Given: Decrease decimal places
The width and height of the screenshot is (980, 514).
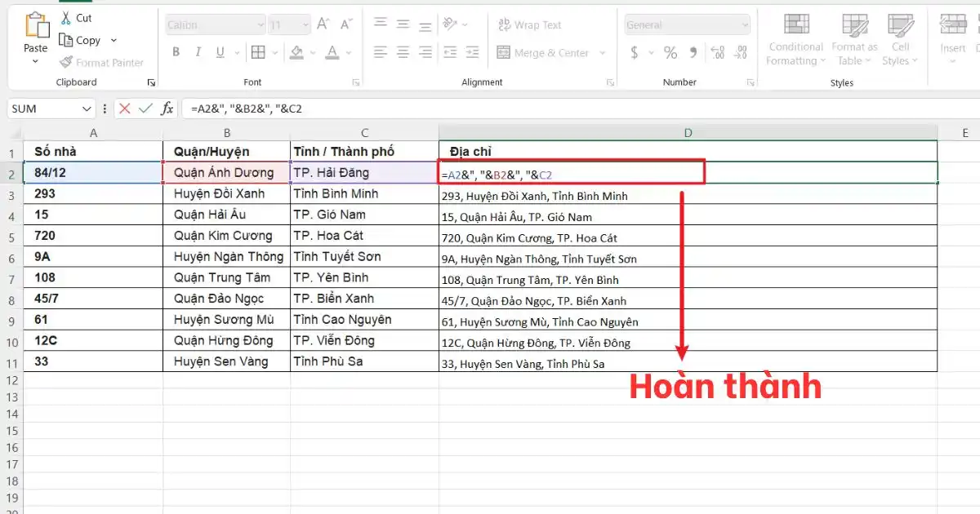Looking at the screenshot, I should pos(741,53).
